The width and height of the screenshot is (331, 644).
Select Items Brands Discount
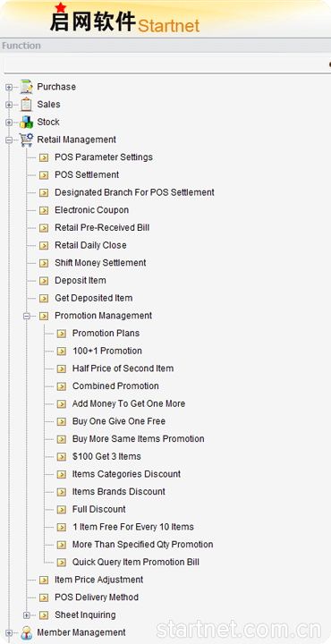(x=119, y=492)
